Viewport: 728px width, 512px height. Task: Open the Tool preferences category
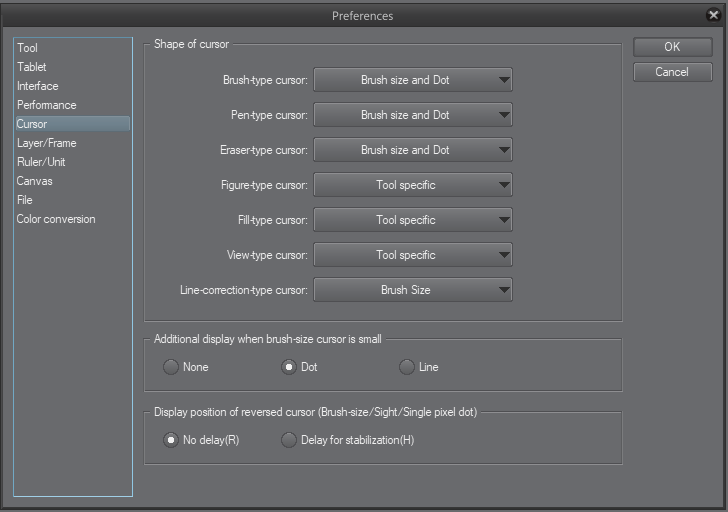click(x=28, y=48)
